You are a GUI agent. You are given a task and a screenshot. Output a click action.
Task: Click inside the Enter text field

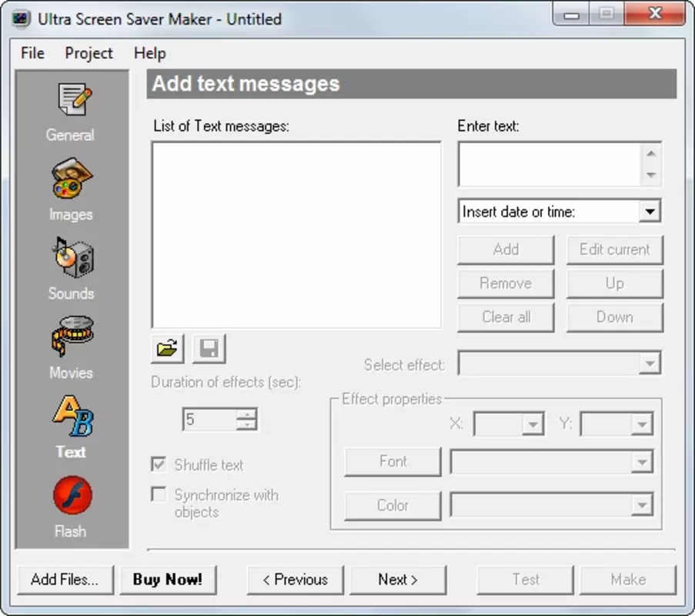(550, 164)
